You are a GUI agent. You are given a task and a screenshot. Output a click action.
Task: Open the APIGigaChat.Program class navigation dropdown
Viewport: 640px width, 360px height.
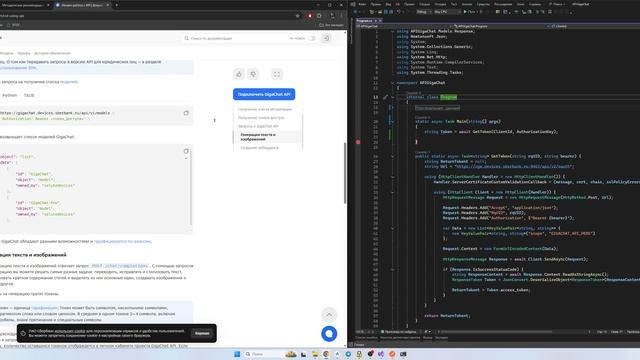pos(500,26)
